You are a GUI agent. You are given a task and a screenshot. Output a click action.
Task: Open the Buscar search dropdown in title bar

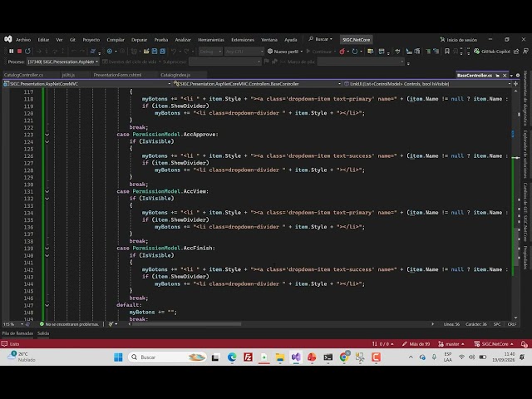[x=321, y=39]
